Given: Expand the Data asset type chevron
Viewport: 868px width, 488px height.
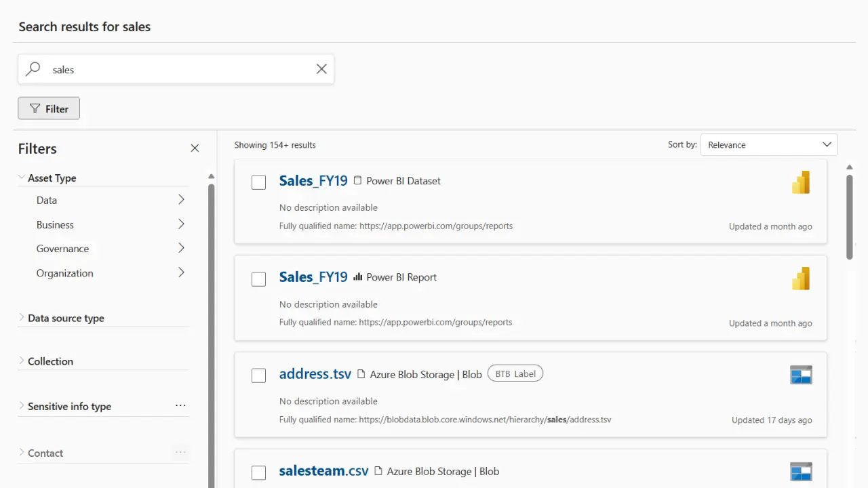Looking at the screenshot, I should pos(181,200).
